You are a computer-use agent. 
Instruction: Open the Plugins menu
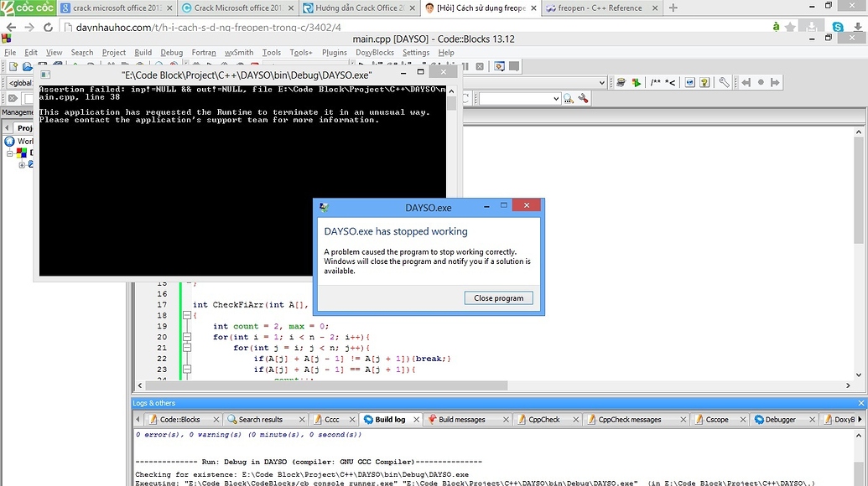coord(335,53)
